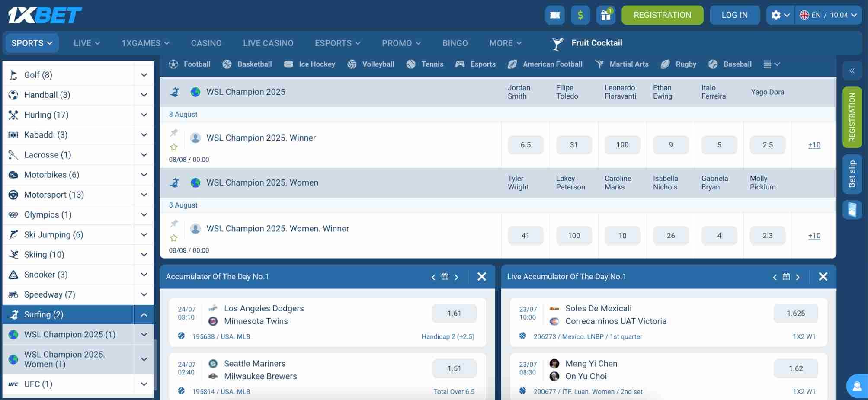868x400 pixels.
Task: Bet on Jordan Smith at odds 6.5
Action: [525, 145]
